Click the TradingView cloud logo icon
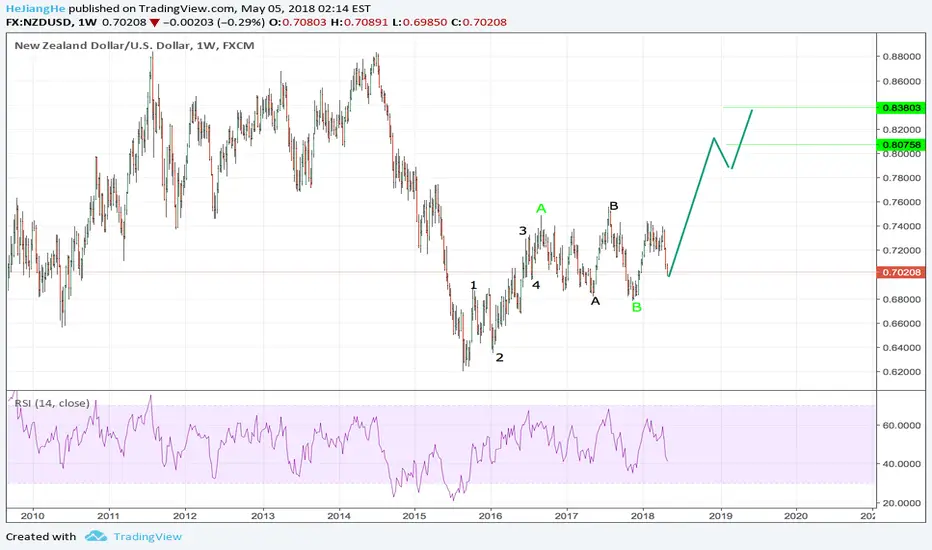The height and width of the screenshot is (550, 932). [95, 536]
